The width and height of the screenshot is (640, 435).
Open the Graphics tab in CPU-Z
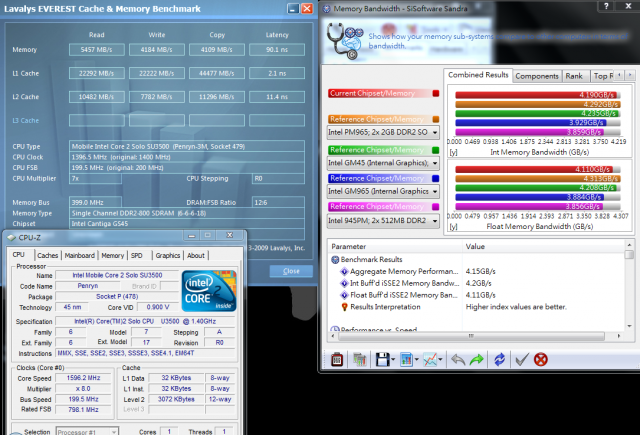[x=168, y=255]
